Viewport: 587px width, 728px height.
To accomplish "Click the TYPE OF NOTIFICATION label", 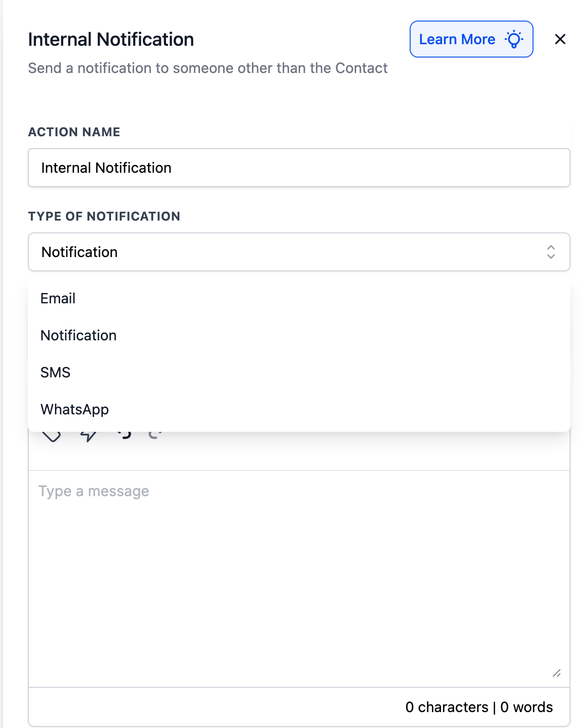I will 104,216.
